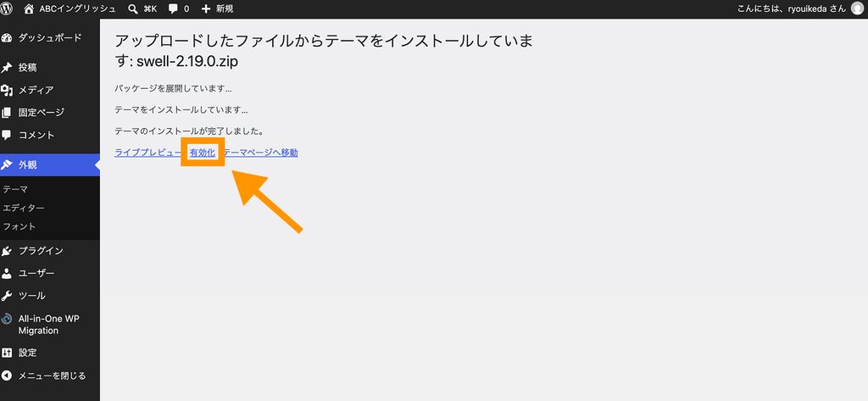Click the WordPress logo icon

coord(7,8)
